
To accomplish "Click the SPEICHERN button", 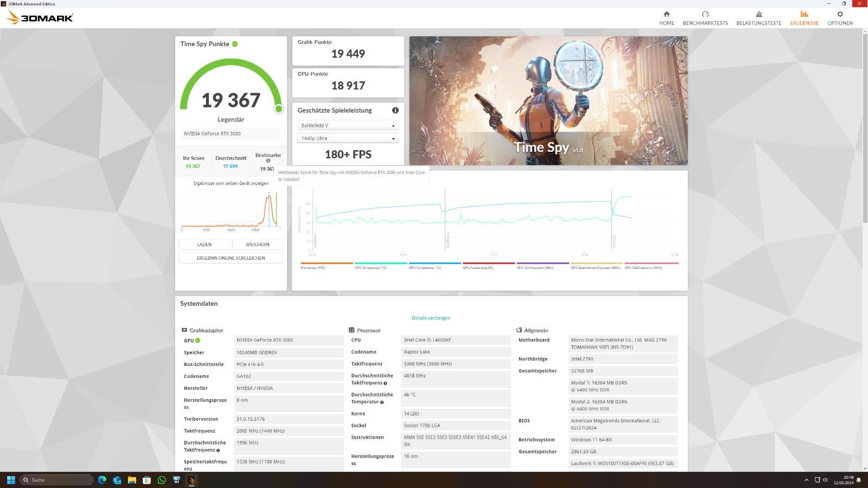I will click(258, 245).
